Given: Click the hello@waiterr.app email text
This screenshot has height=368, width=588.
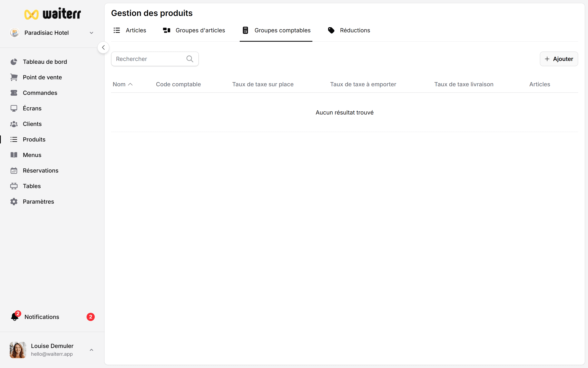Looking at the screenshot, I should tap(52, 354).
